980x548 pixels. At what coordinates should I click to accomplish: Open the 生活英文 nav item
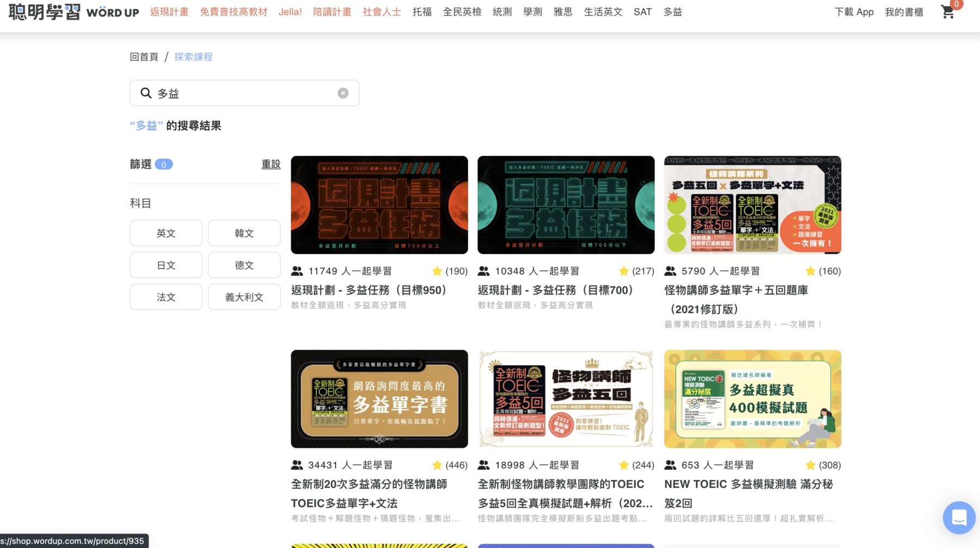tap(603, 12)
